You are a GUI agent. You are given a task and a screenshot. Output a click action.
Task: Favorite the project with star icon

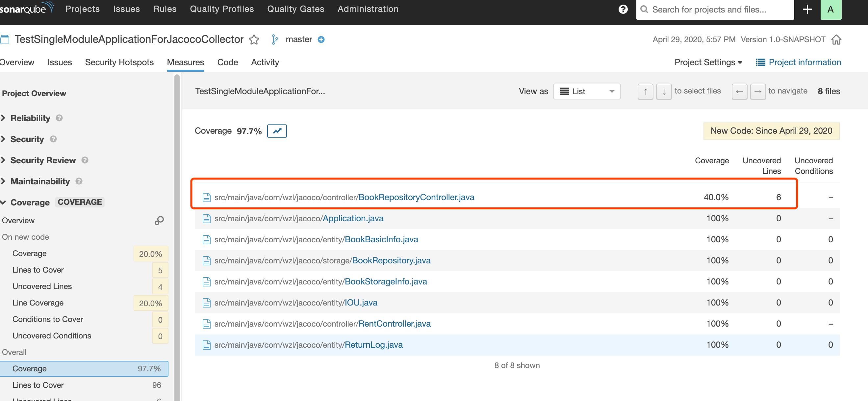tap(254, 40)
